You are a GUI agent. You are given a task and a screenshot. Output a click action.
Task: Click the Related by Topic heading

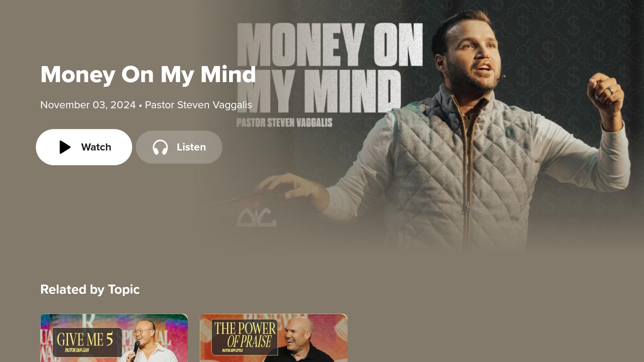tap(90, 290)
